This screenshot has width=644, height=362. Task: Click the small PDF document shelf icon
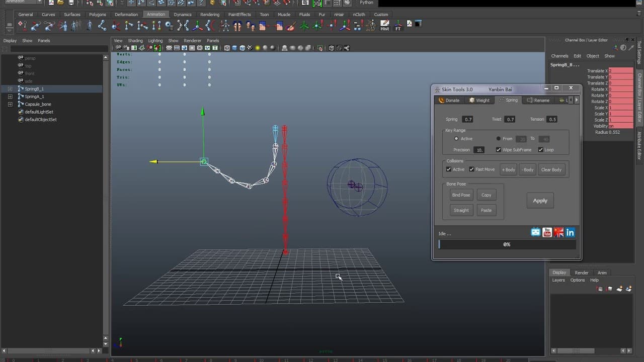pyautogui.click(x=409, y=23)
